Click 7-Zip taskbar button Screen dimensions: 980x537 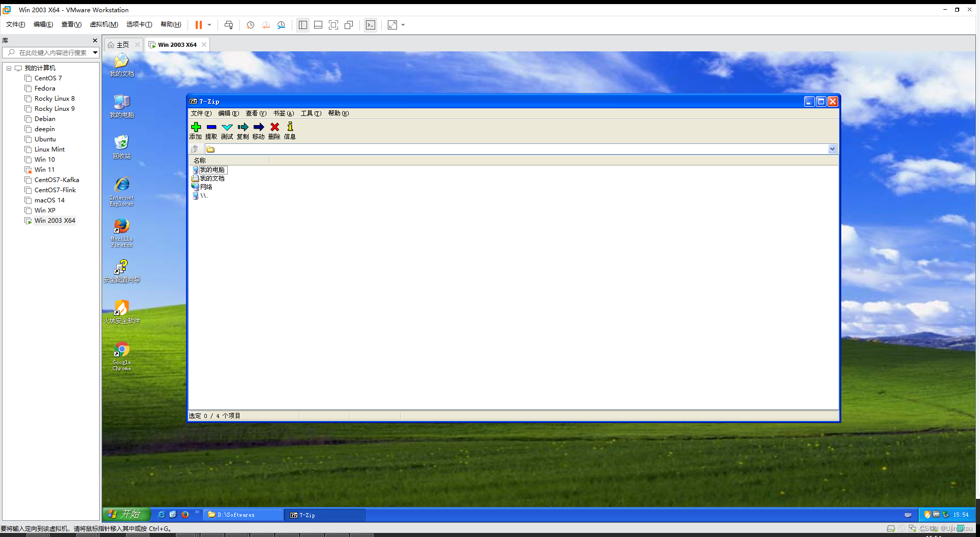pos(325,515)
